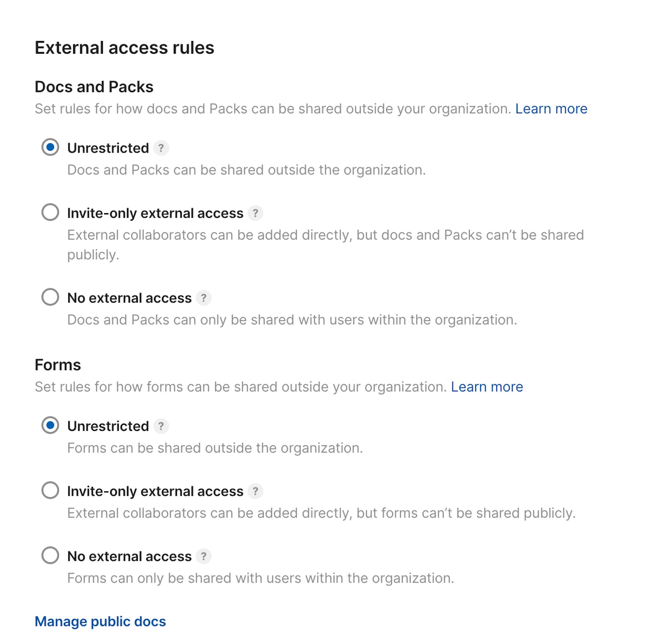The image size is (647, 644).
Task: Open help icon beside Forms Unrestricted option
Action: point(161,426)
